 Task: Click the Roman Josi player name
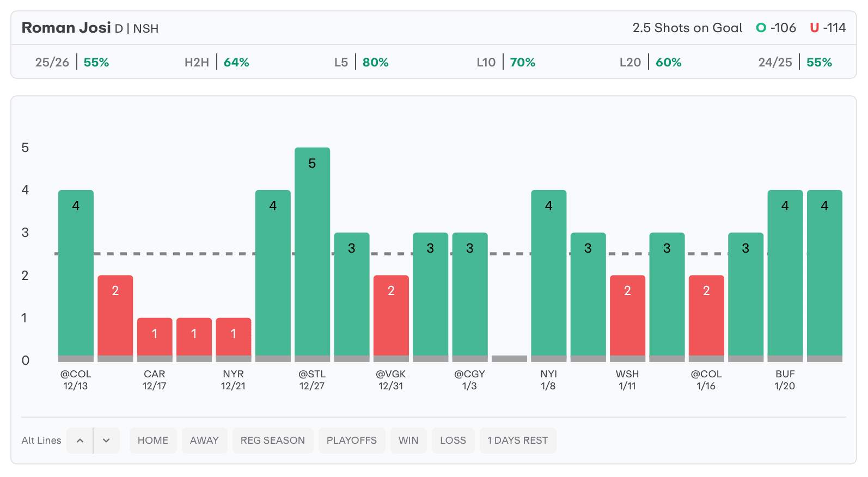pyautogui.click(x=66, y=28)
